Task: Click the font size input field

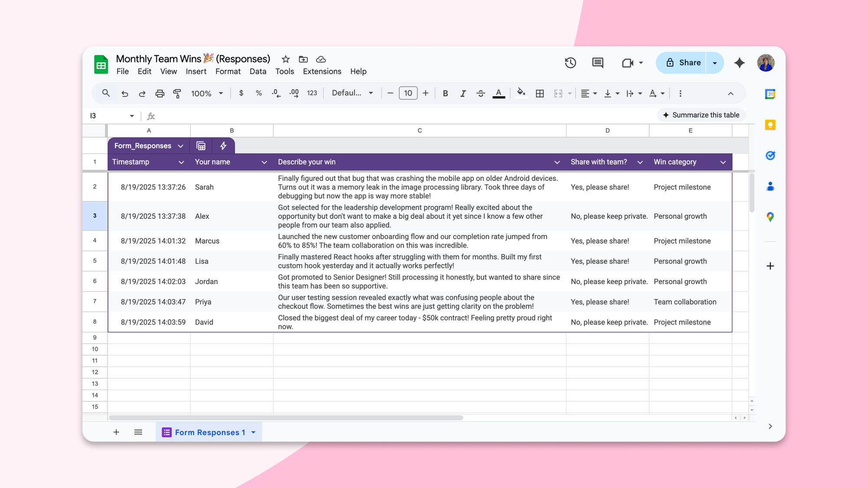Action: pyautogui.click(x=408, y=93)
